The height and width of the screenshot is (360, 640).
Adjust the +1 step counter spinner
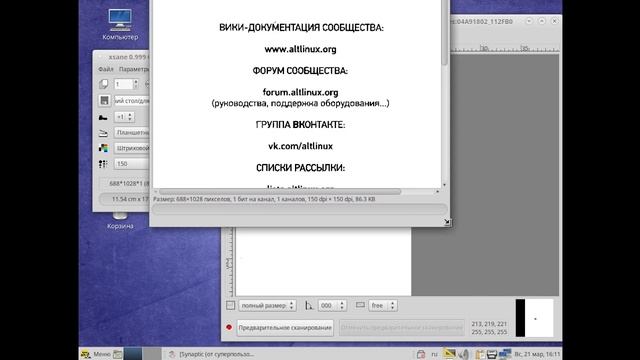124,117
